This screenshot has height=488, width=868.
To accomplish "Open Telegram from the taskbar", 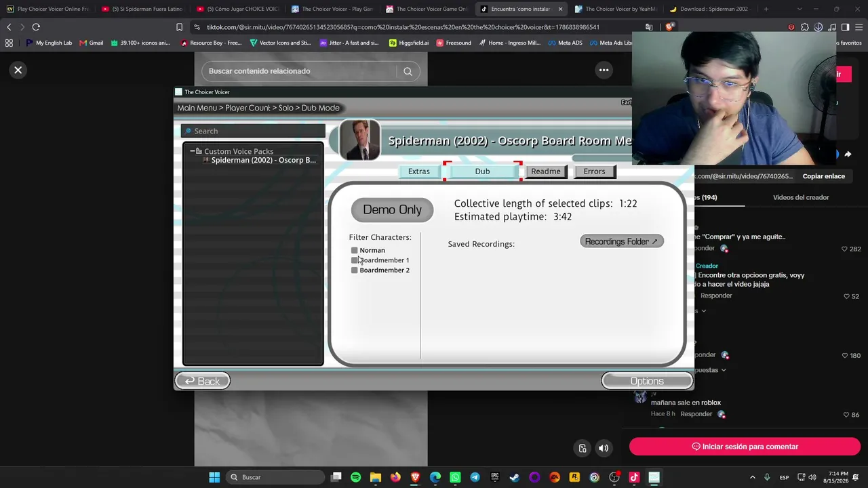I will (x=475, y=477).
